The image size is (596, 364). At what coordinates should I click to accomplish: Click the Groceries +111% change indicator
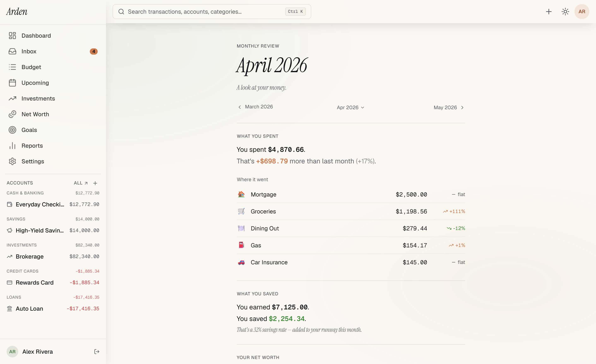(x=454, y=211)
